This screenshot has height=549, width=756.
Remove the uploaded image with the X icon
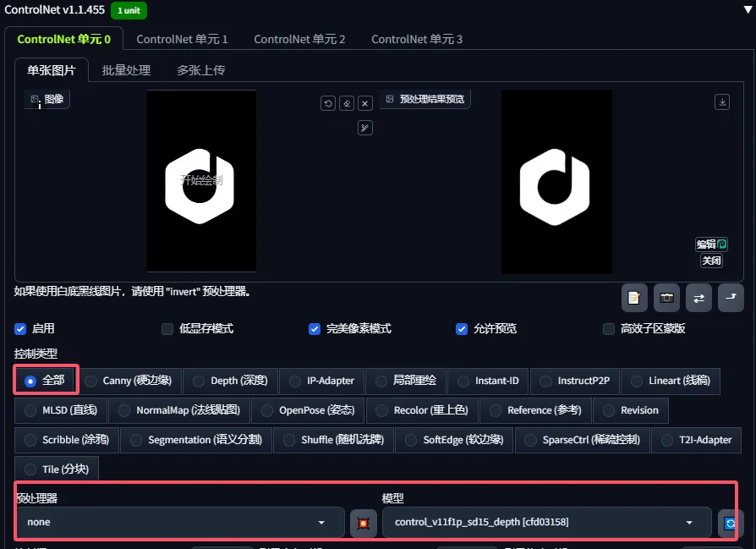coord(365,103)
